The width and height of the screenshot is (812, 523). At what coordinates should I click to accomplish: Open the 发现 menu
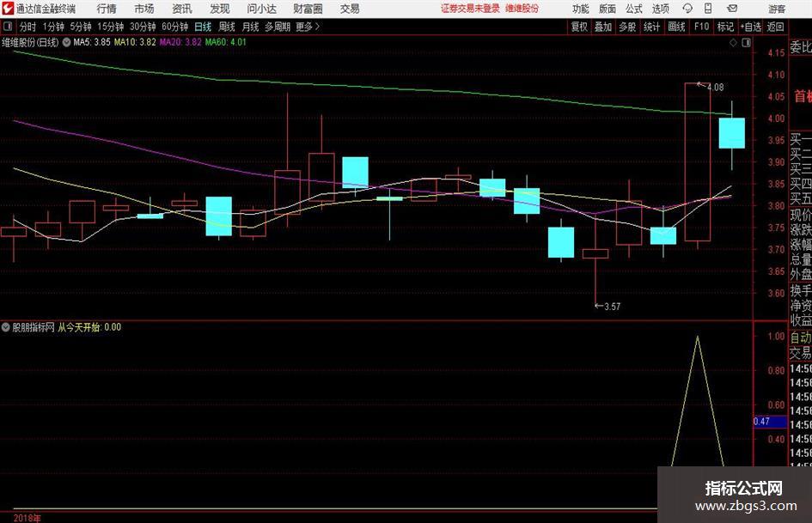pyautogui.click(x=220, y=9)
